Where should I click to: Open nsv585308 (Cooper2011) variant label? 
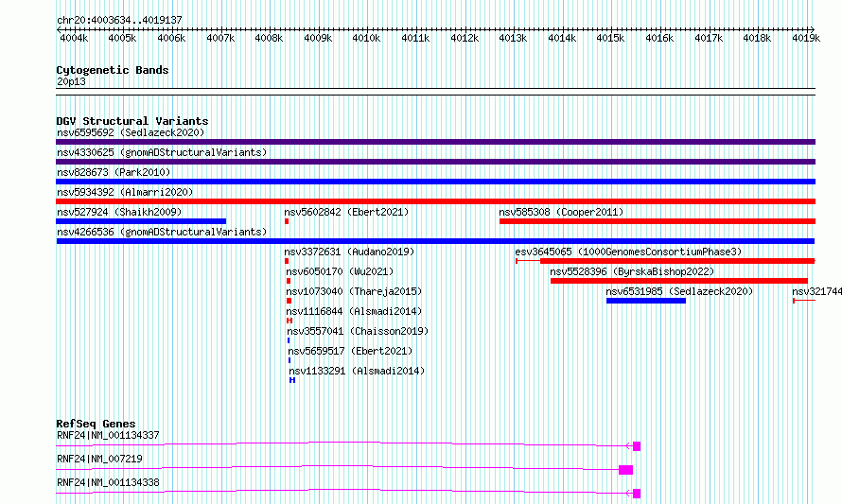pos(561,212)
